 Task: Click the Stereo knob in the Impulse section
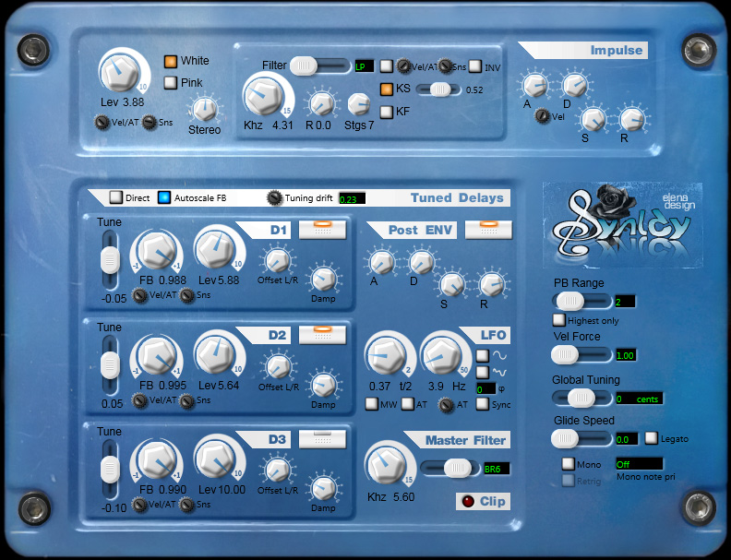point(205,109)
